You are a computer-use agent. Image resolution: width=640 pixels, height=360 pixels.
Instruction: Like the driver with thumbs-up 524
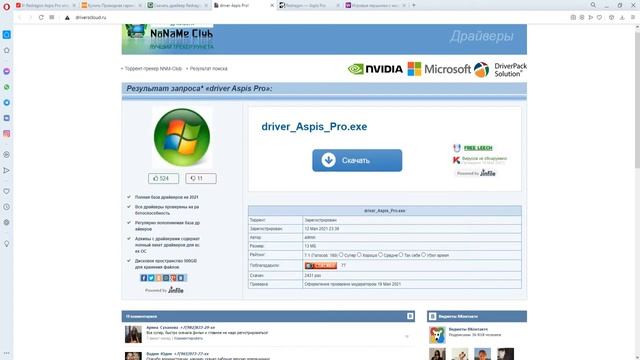pos(163,178)
